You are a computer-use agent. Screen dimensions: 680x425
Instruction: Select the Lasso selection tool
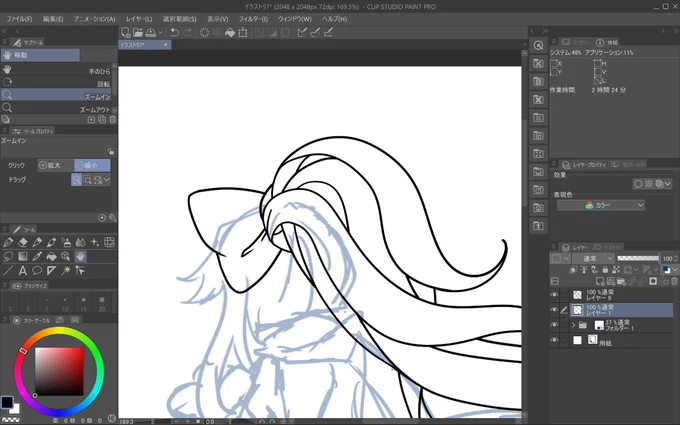[8, 257]
